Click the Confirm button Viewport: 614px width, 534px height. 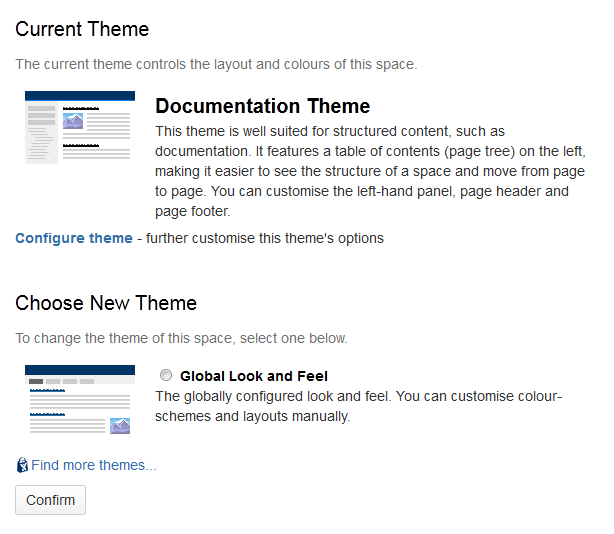[x=51, y=500]
